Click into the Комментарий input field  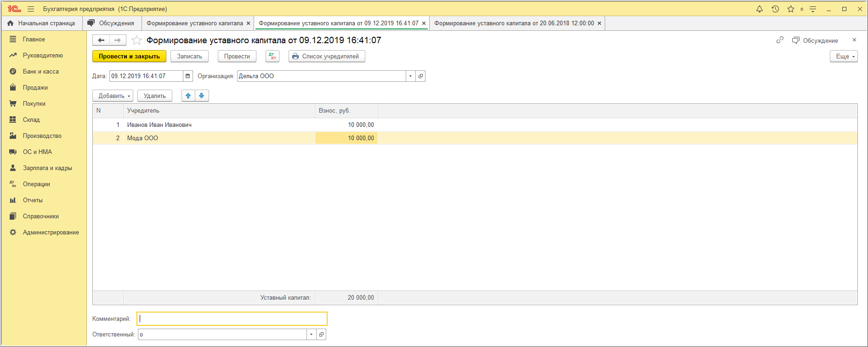(x=232, y=319)
